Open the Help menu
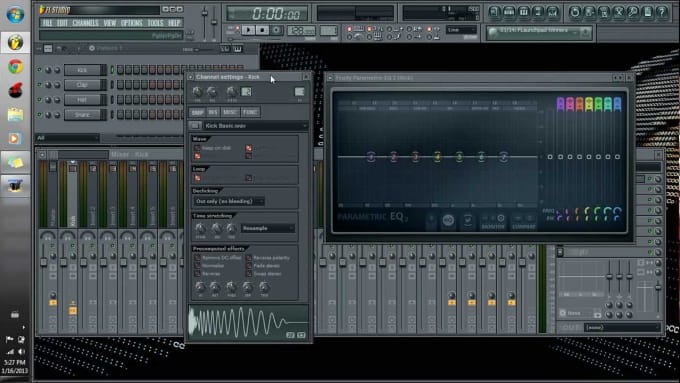 click(x=174, y=23)
